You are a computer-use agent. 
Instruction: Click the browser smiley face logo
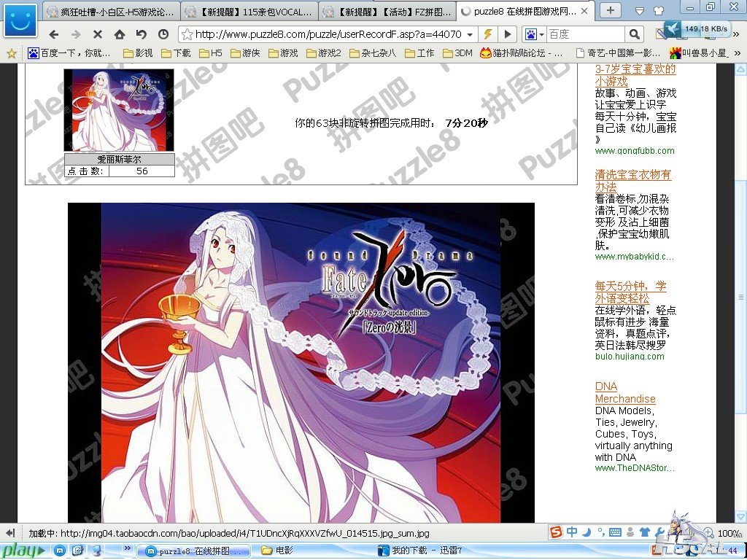[x=20, y=20]
